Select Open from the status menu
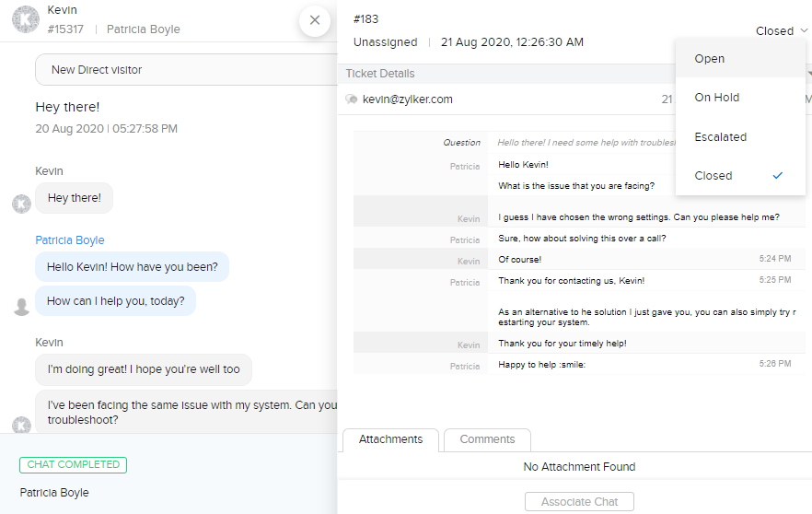 (710, 59)
